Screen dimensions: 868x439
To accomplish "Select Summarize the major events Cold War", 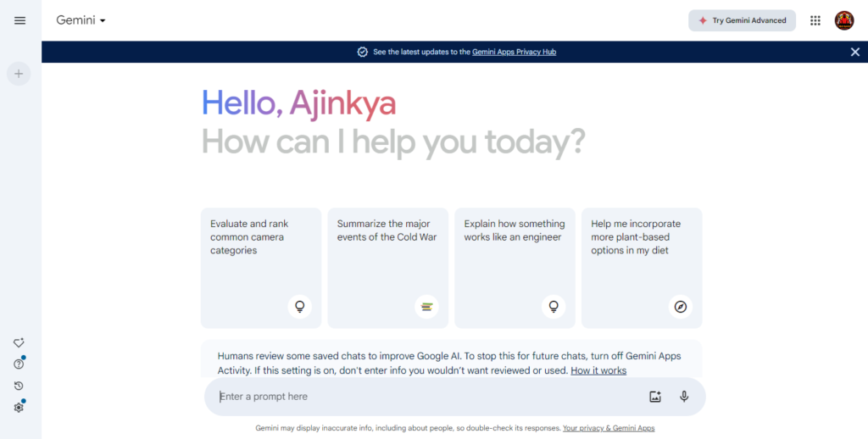I will [x=387, y=268].
